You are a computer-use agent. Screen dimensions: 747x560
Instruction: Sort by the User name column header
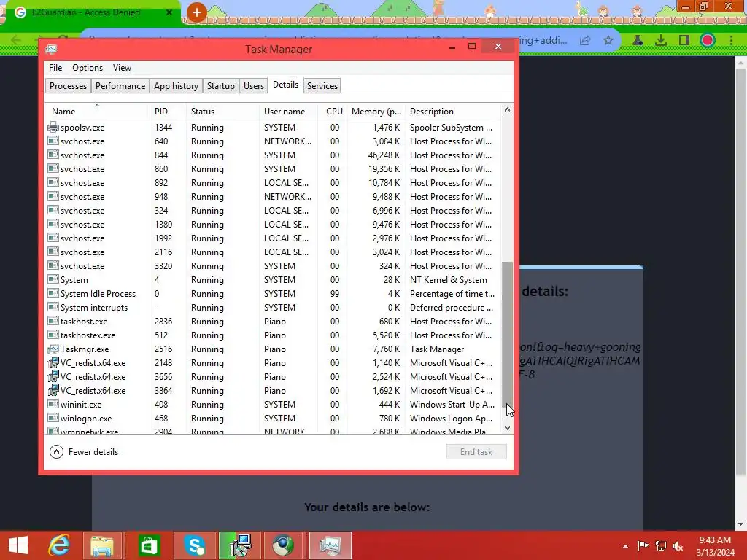(288, 112)
